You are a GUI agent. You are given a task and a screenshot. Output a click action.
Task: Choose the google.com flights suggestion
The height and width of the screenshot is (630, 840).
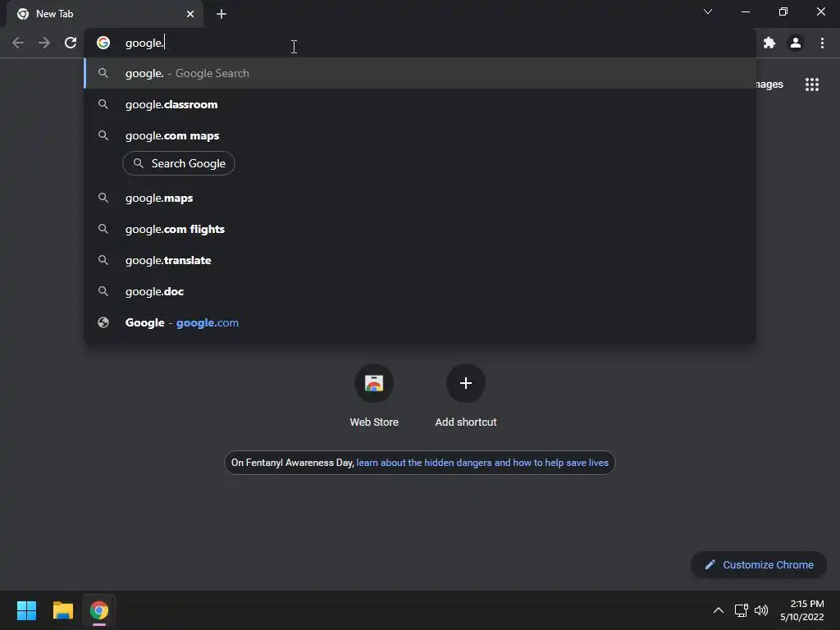(x=421, y=230)
